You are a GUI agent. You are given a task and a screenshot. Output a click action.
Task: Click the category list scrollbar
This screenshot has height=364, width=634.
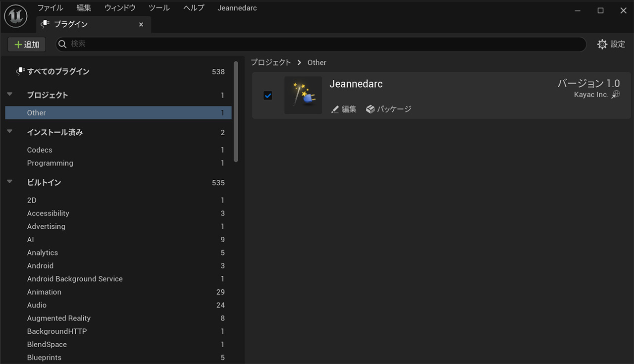236,111
